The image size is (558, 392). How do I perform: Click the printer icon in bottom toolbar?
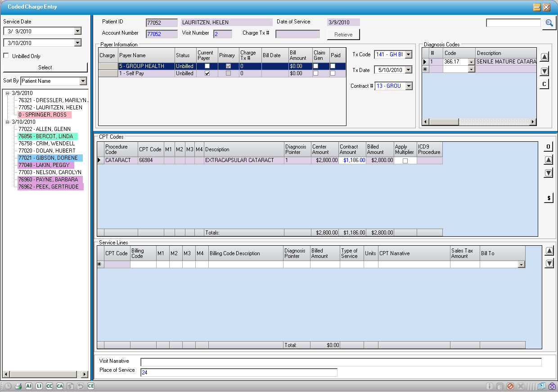pyautogui.click(x=18, y=386)
